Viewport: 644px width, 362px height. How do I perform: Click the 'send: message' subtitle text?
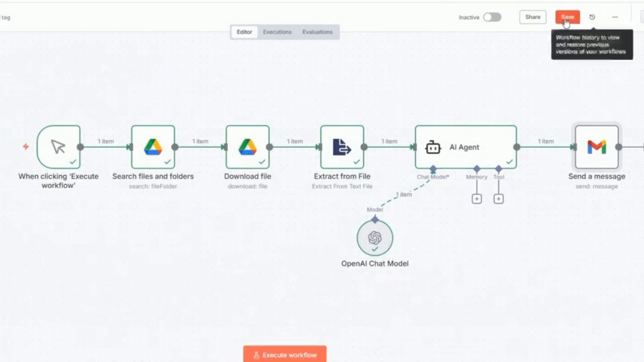coord(597,187)
